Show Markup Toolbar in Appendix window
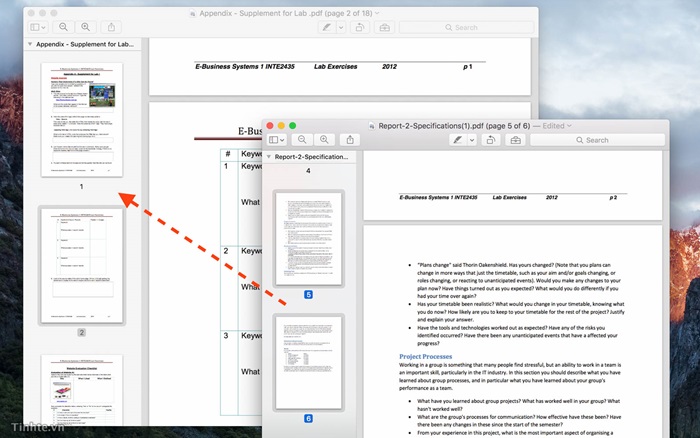Screen dimensions: 700x438 [x=384, y=27]
